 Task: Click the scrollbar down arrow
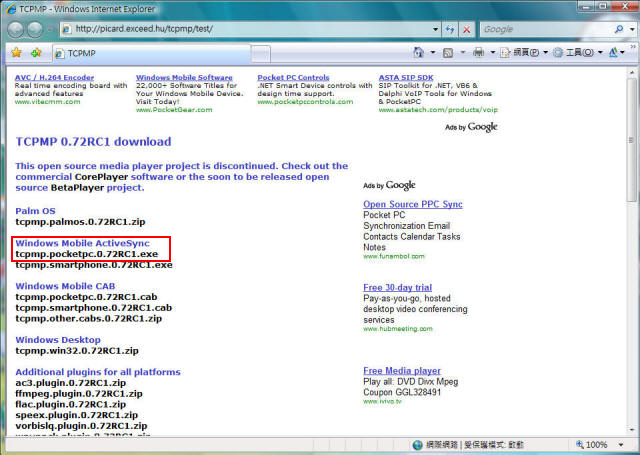point(632,430)
